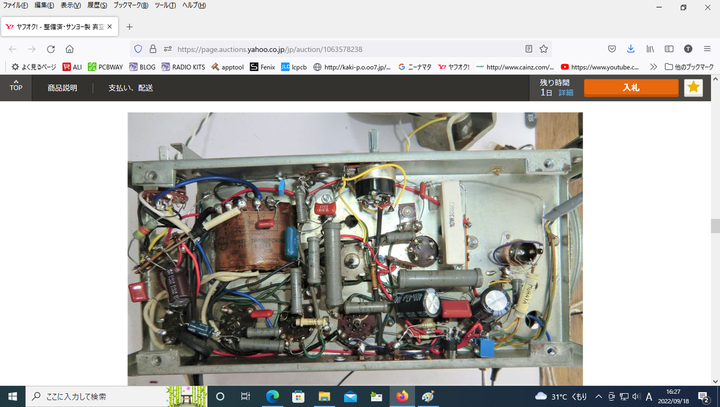Bookmark this page with the star icon
720x407 pixels.
(543, 48)
